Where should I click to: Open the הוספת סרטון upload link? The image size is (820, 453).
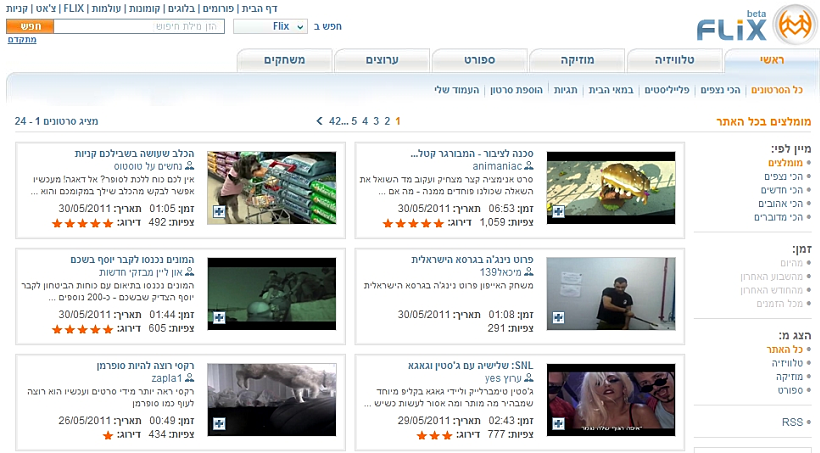pyautogui.click(x=516, y=90)
